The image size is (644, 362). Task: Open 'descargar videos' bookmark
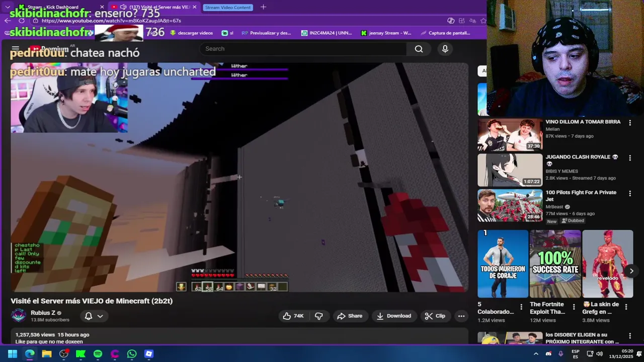192,33
